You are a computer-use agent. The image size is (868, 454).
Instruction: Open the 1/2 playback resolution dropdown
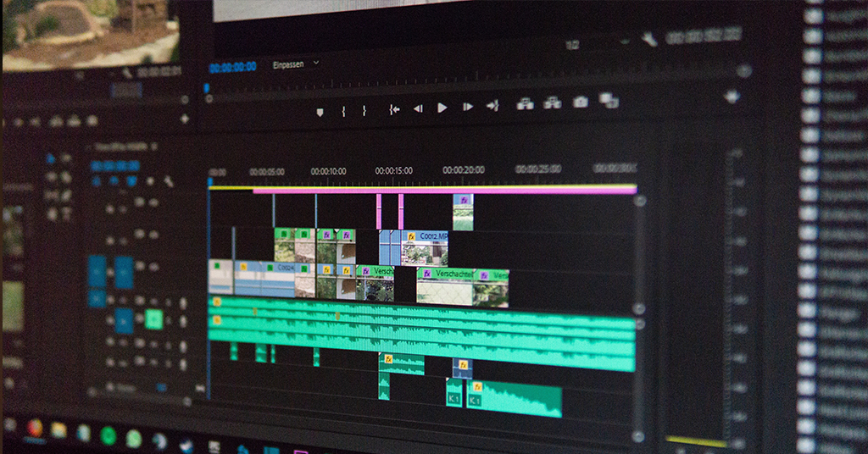point(597,43)
